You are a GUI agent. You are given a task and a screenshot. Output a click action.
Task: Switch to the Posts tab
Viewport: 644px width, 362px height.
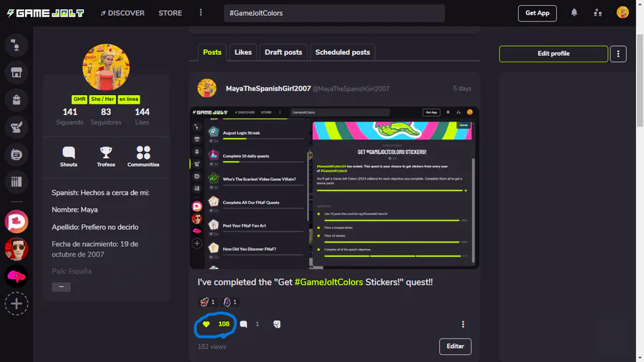pyautogui.click(x=212, y=52)
